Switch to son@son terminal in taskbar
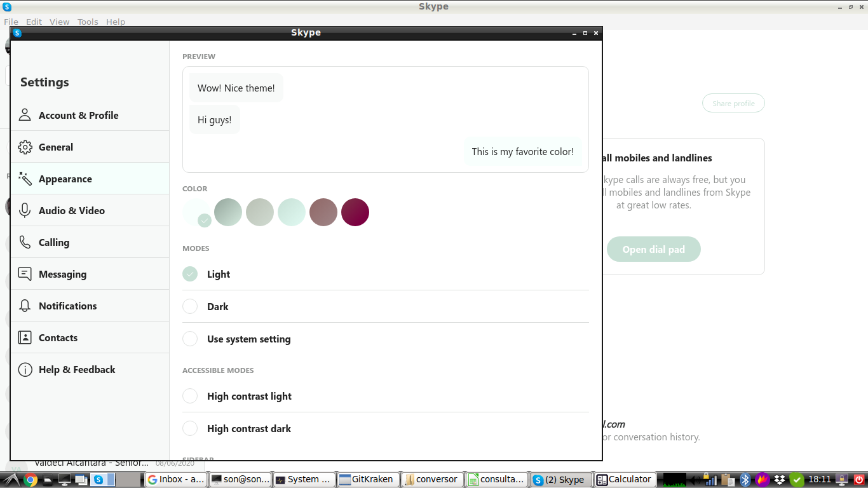 tap(240, 480)
